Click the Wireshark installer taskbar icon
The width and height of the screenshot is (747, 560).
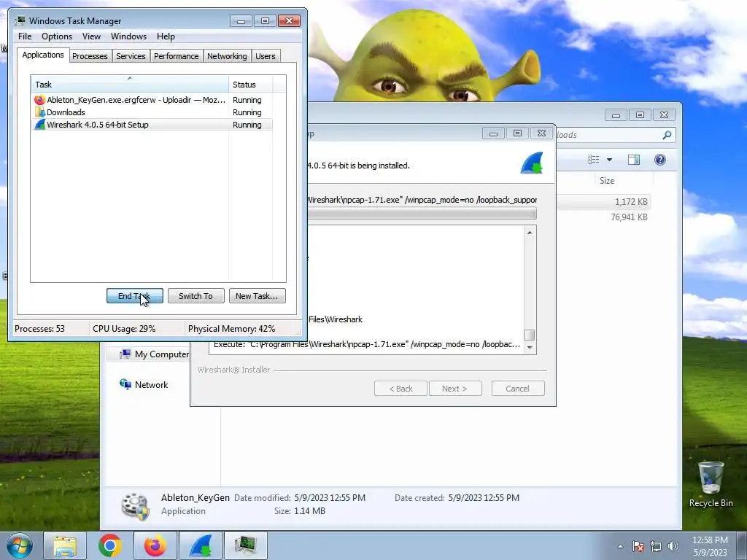pos(201,545)
